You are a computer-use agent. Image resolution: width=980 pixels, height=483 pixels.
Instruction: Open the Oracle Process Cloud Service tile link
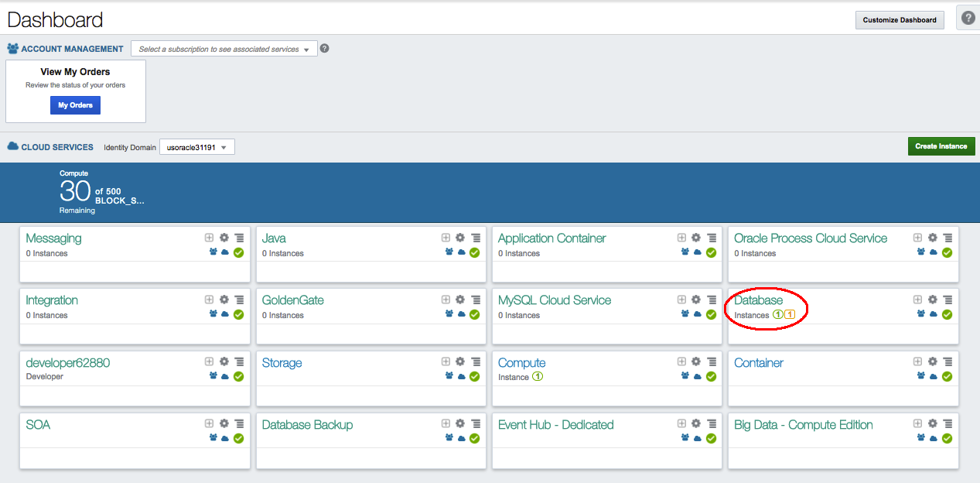810,238
